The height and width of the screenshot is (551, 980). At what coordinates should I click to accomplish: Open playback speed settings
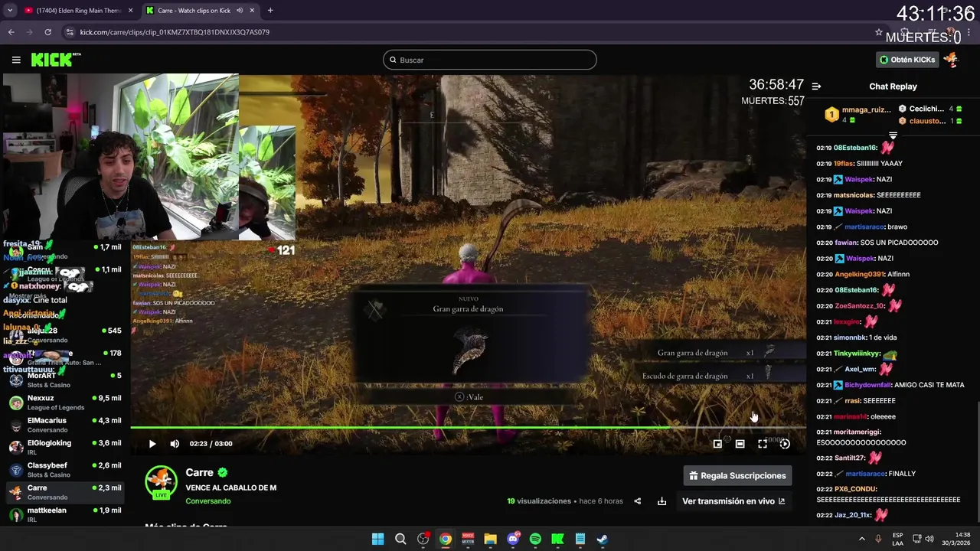point(785,444)
